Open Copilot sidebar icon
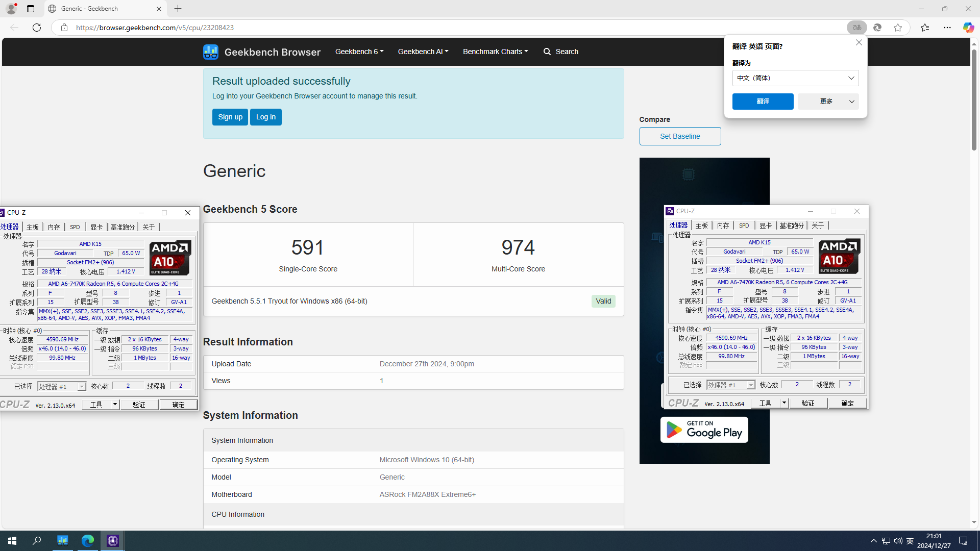This screenshot has width=980, height=551. (968, 28)
